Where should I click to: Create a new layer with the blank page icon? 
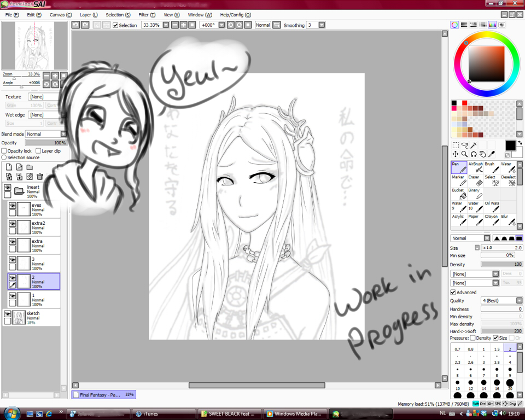pyautogui.click(x=9, y=167)
